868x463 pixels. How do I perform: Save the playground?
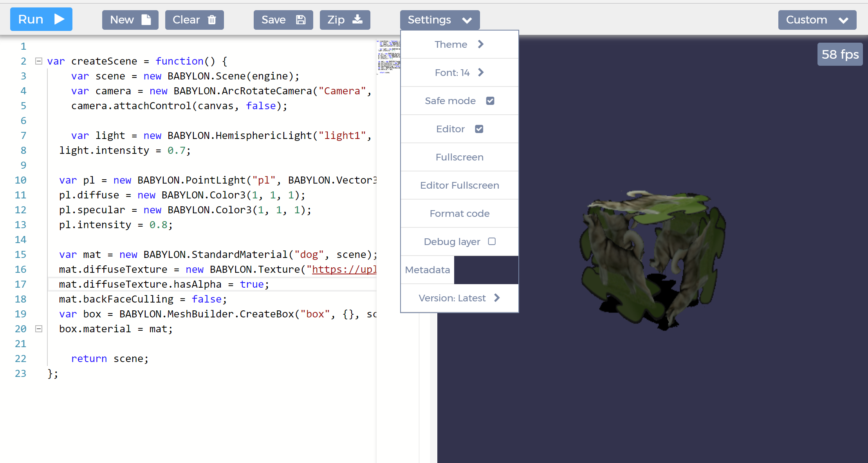[283, 20]
